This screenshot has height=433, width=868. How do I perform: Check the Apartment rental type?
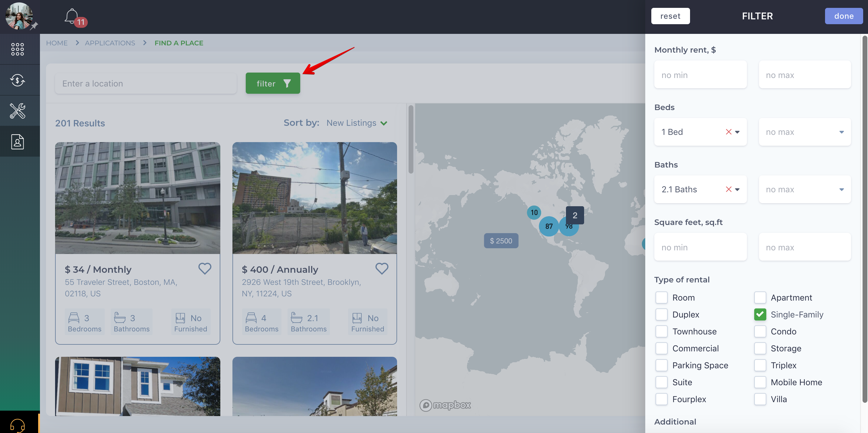click(x=760, y=298)
